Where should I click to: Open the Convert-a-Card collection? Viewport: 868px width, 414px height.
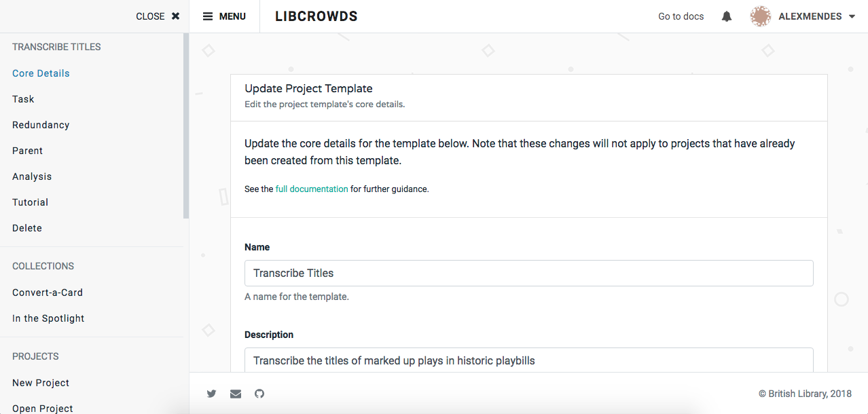point(47,292)
